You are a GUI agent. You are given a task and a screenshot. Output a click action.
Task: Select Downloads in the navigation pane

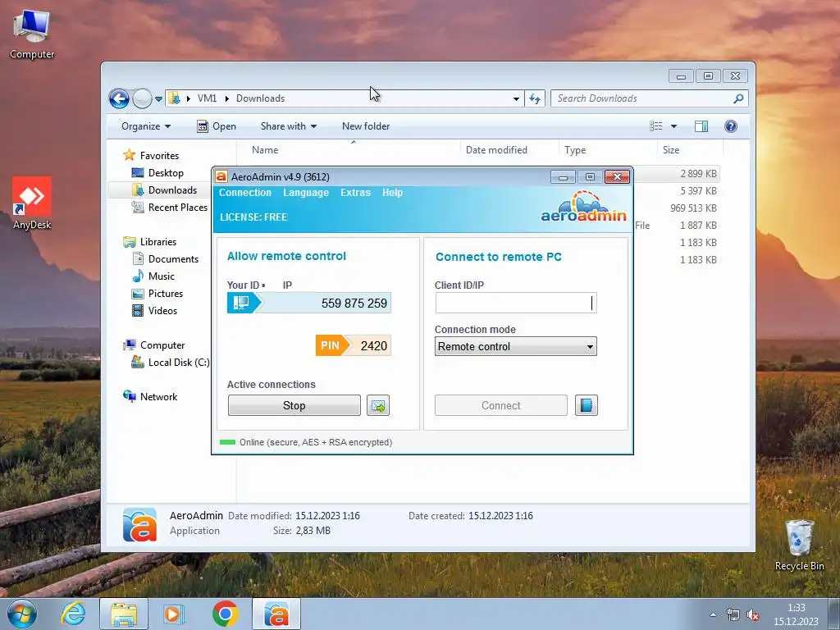pos(172,190)
